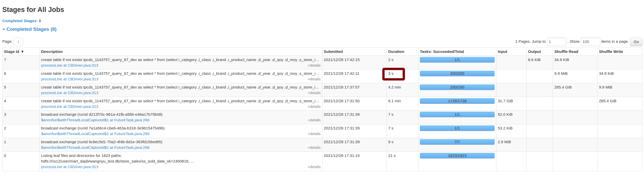Expand +details for stage 3 broadcast exchange
The image size is (644, 176).
[x=314, y=120]
